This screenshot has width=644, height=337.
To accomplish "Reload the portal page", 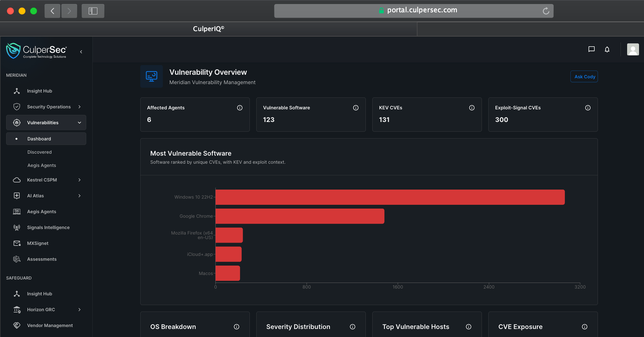I will pyautogui.click(x=546, y=11).
